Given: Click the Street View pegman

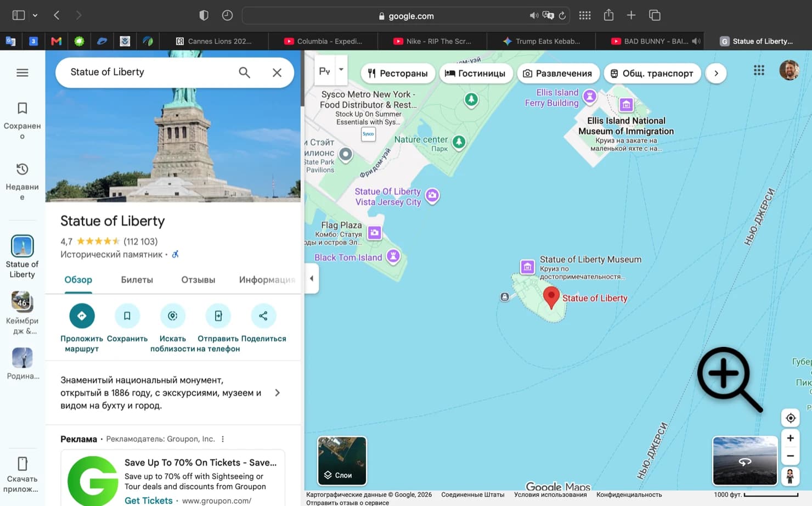Looking at the screenshot, I should point(791,476).
